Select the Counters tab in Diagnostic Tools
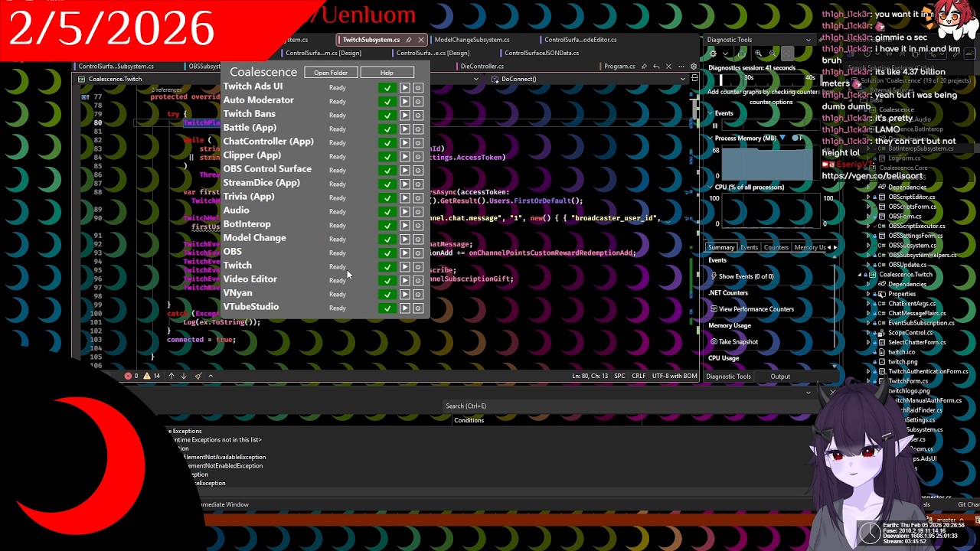This screenshot has height=551, width=980. click(x=776, y=247)
